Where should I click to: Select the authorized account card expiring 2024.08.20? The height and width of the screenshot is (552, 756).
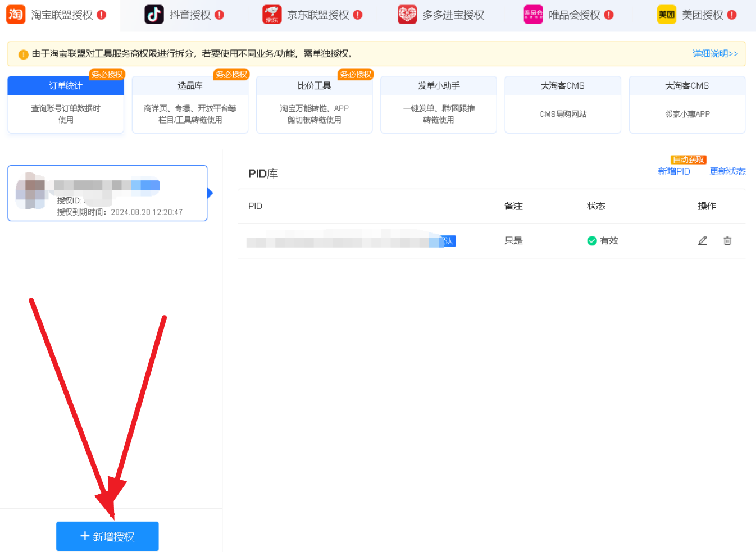[107, 193]
